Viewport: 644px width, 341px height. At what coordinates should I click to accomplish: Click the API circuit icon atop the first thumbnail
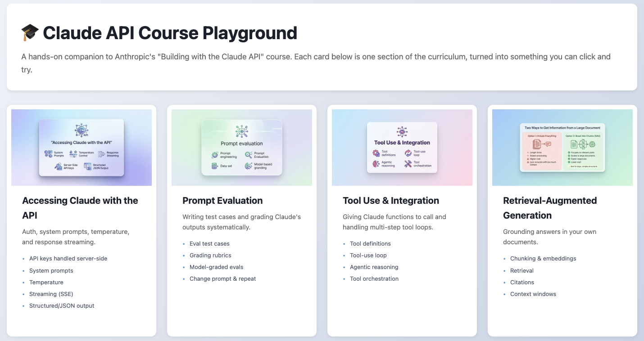pyautogui.click(x=82, y=130)
